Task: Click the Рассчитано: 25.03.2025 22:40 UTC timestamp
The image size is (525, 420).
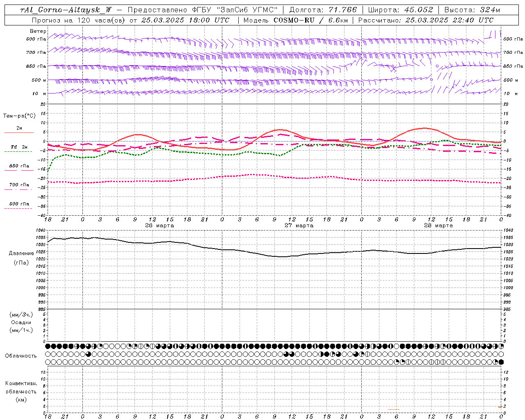Action: [426, 20]
